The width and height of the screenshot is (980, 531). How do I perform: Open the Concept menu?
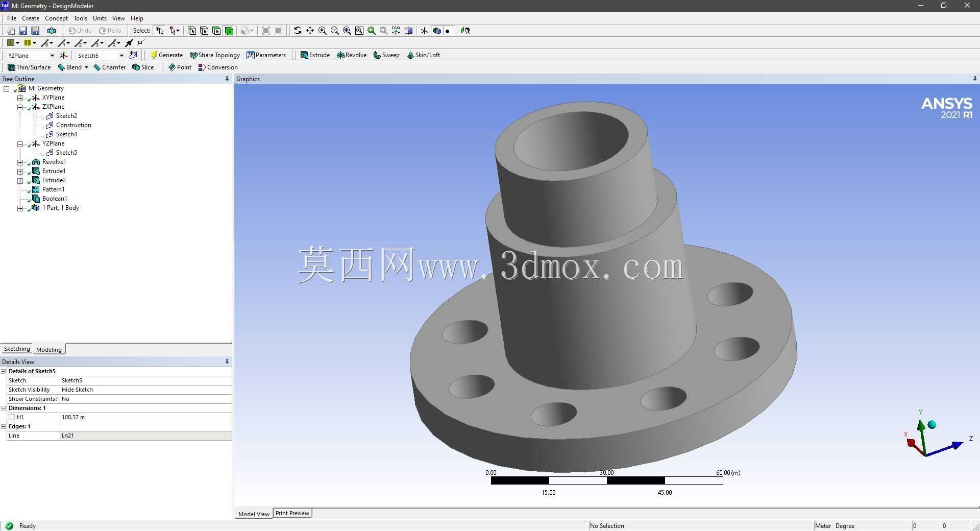(x=56, y=18)
